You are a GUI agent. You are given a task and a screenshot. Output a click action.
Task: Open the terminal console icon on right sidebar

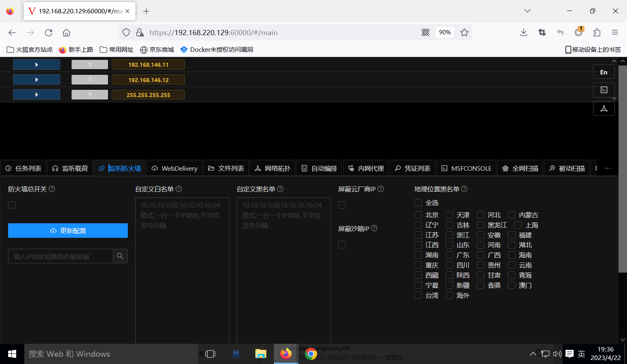604,90
